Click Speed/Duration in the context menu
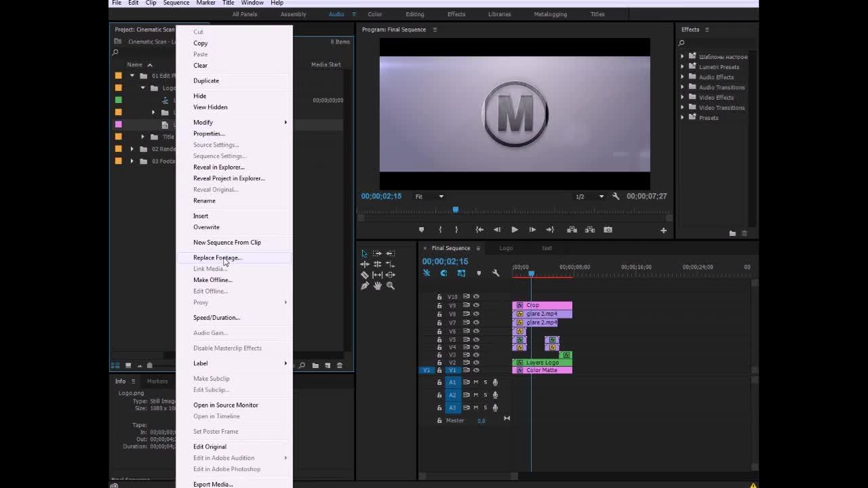 (216, 318)
